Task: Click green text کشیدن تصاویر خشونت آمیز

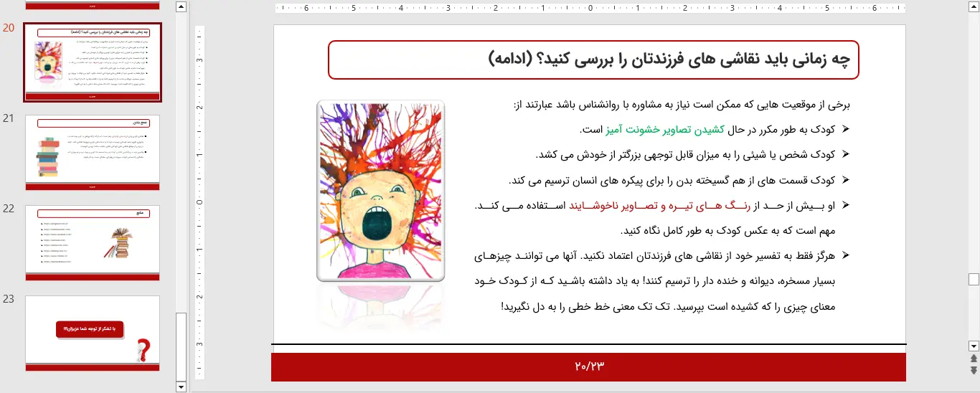Action: pos(666,130)
